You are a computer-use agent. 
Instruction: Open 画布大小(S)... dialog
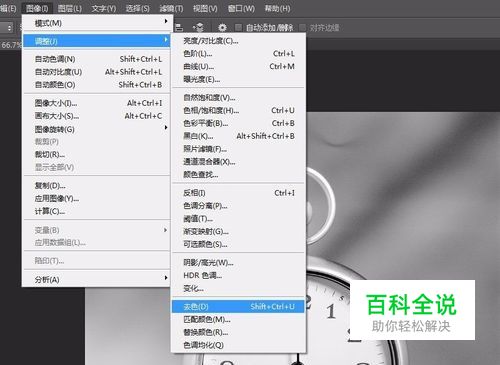(97, 116)
